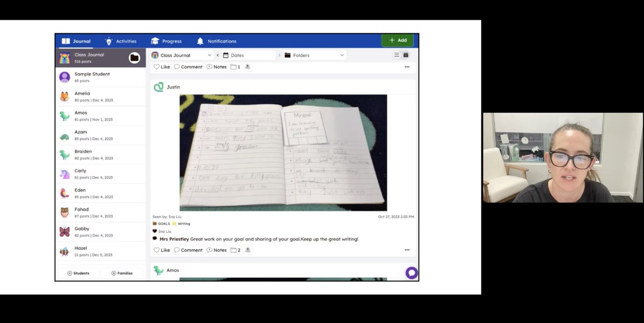
Task: Click Eden's bird avatar icon
Action: (x=64, y=193)
